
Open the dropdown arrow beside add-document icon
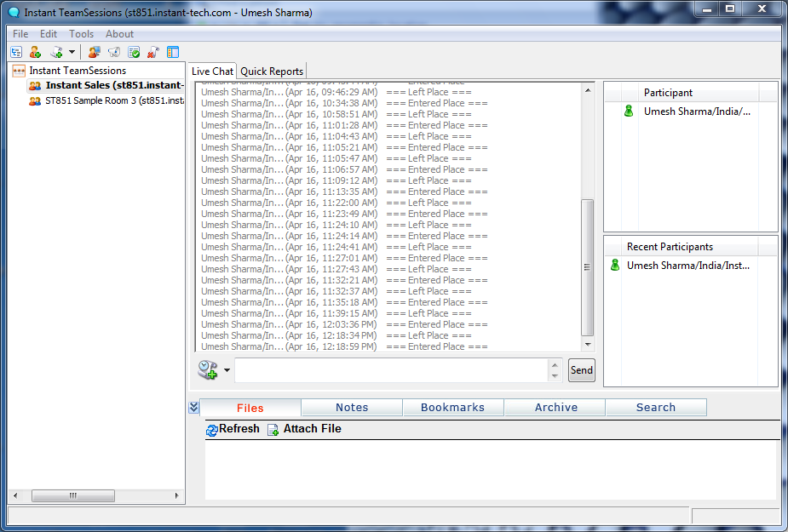(72, 52)
